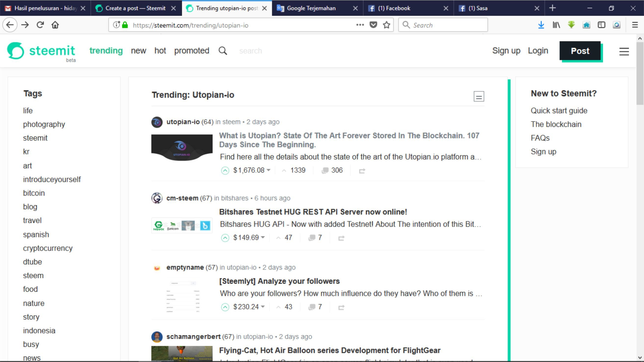Open the cryptocurrency tag
The width and height of the screenshot is (644, 362).
48,248
